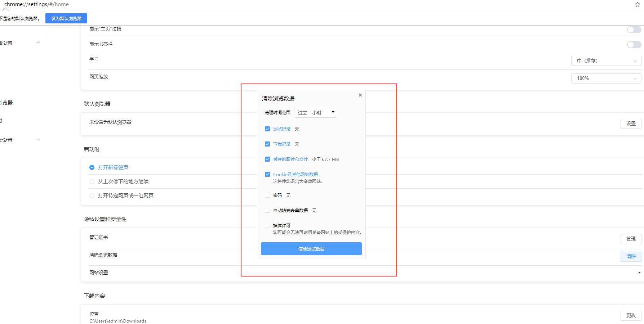Close the clear browsing data dialog

tap(360, 95)
